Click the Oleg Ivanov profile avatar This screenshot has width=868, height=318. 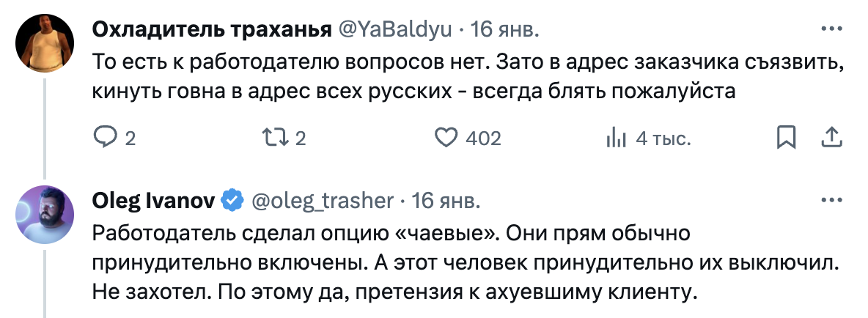pos(44,213)
